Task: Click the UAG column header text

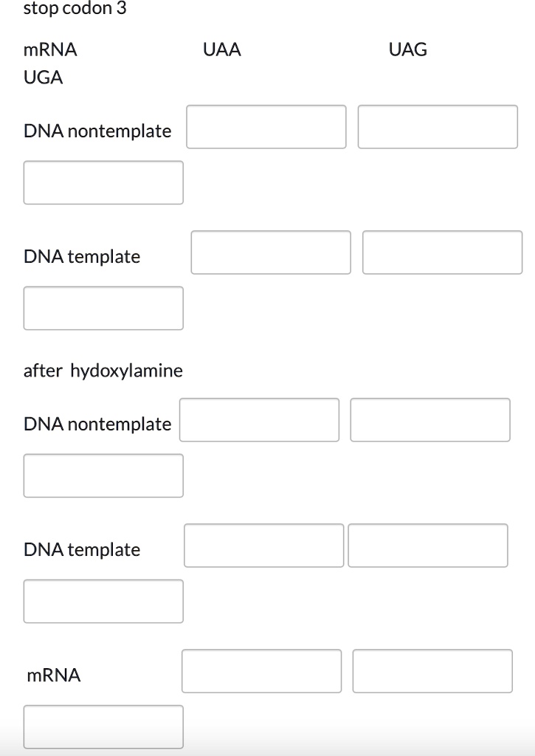Action: [x=408, y=49]
